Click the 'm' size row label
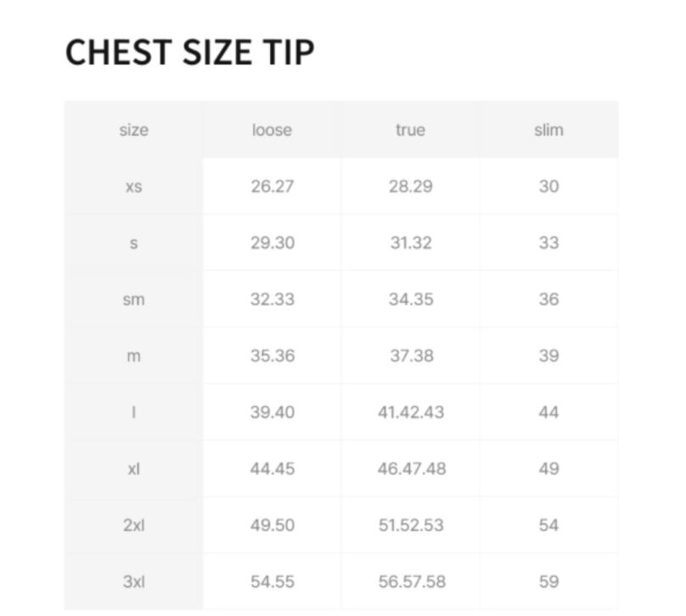 [x=133, y=356]
